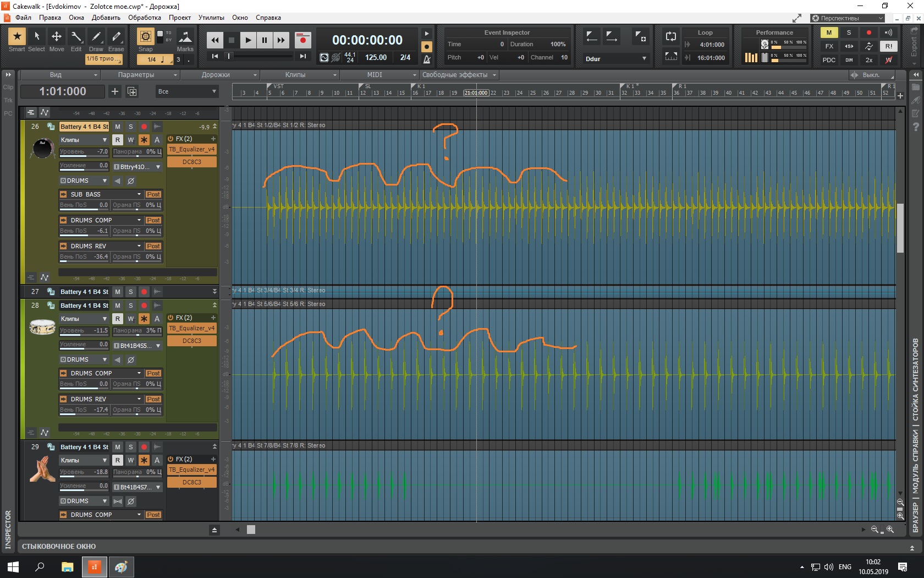This screenshot has height=578, width=924.
Task: Pick the Draw pencil tool
Action: 96,37
